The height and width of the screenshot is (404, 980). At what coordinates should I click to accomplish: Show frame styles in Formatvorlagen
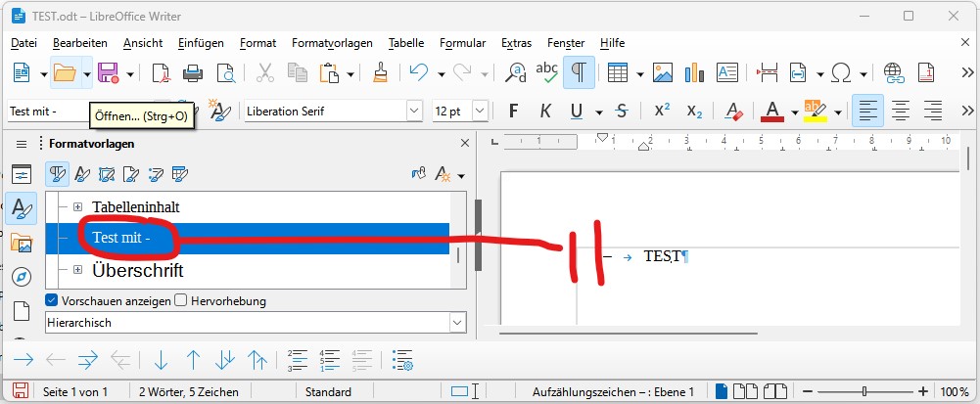coord(107,174)
